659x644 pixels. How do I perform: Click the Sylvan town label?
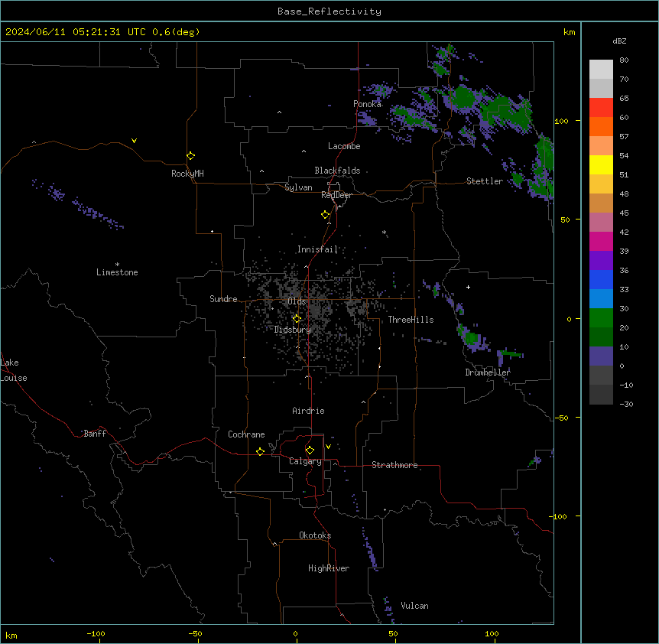298,187
